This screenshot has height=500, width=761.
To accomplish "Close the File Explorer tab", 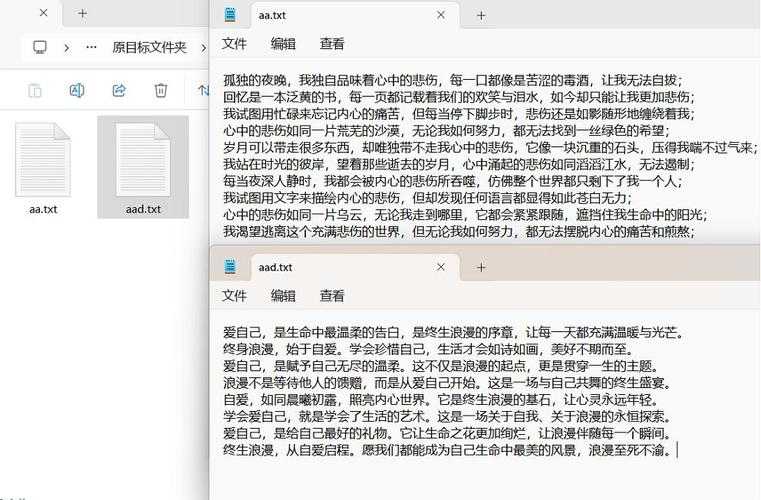I will point(43,13).
